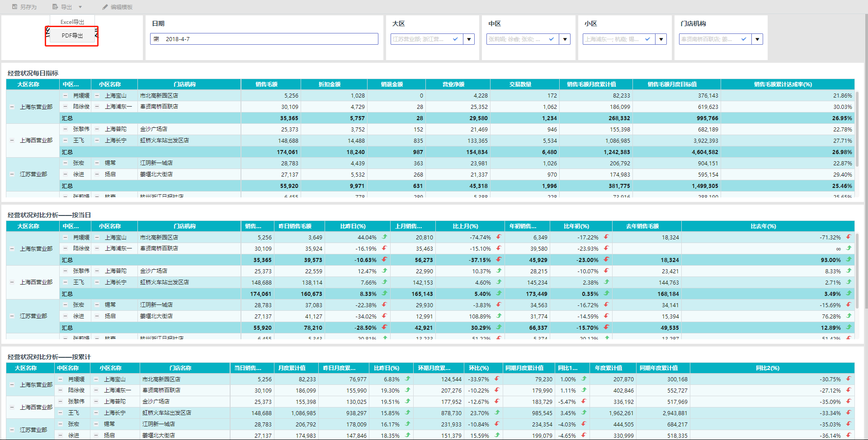Collapse 上海西营业部 in the 按累计 table
868x440 pixels.
(12, 407)
